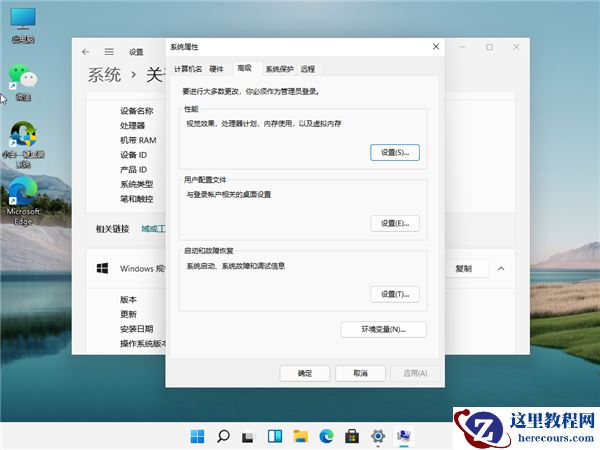Launch Microsoft Edge from the desktop shortcut
The height and width of the screenshot is (450, 600).
[x=23, y=201]
